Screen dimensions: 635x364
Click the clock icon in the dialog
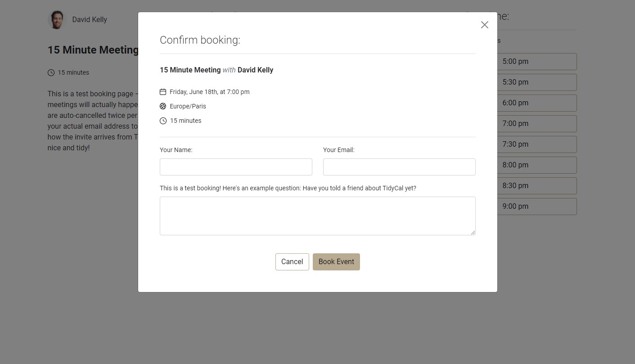point(163,121)
